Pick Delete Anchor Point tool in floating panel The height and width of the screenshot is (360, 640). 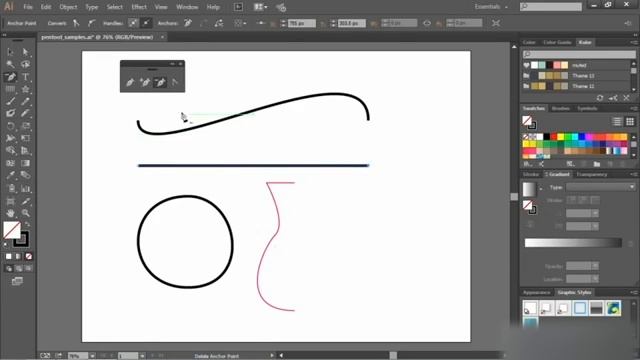click(160, 82)
